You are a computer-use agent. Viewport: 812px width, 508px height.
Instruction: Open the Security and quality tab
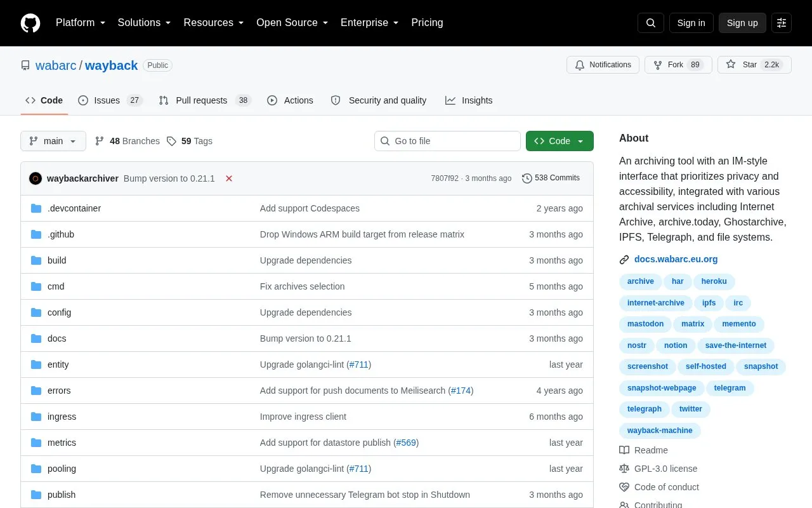[379, 100]
